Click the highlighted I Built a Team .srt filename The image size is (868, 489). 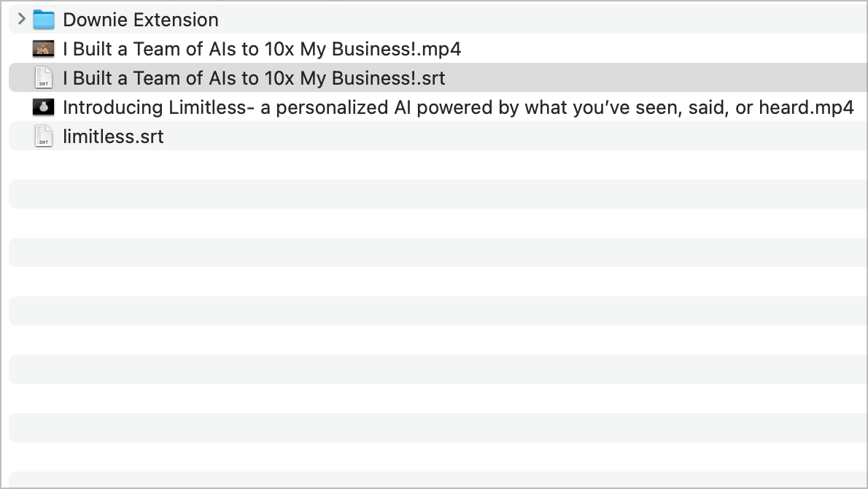[x=254, y=78]
